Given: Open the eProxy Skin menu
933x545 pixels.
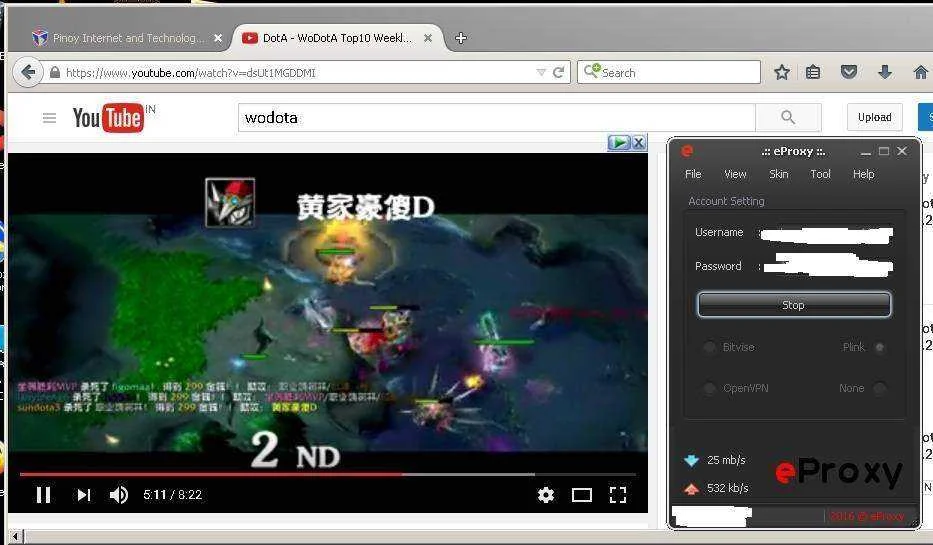Looking at the screenshot, I should pos(779,174).
